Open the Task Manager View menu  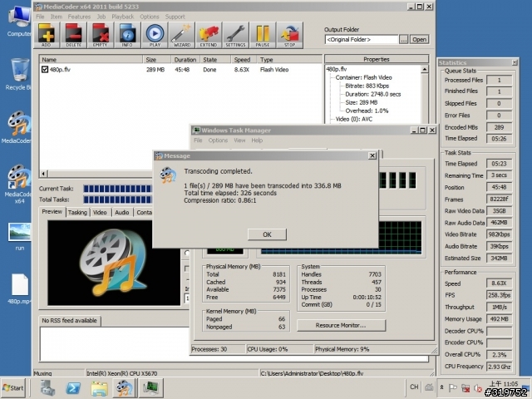tap(239, 140)
